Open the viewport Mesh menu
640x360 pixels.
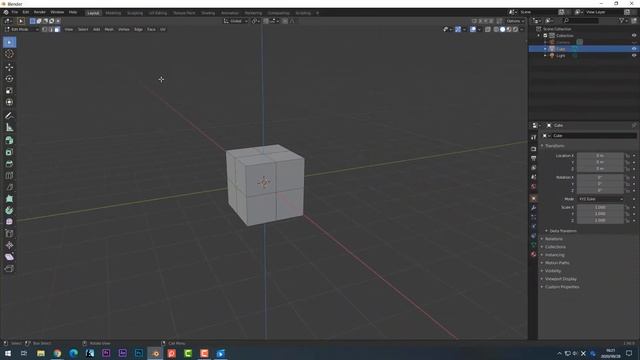pyautogui.click(x=109, y=29)
